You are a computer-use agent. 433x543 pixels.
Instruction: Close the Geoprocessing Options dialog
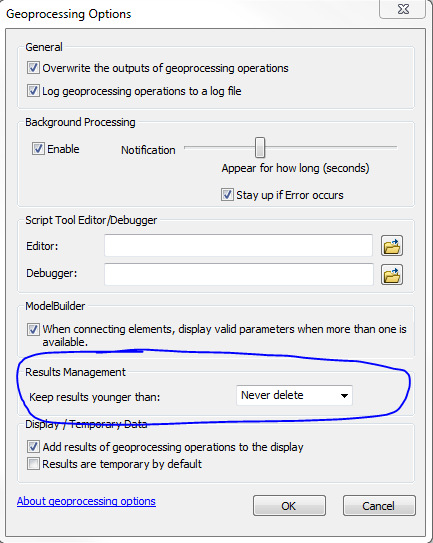point(403,9)
